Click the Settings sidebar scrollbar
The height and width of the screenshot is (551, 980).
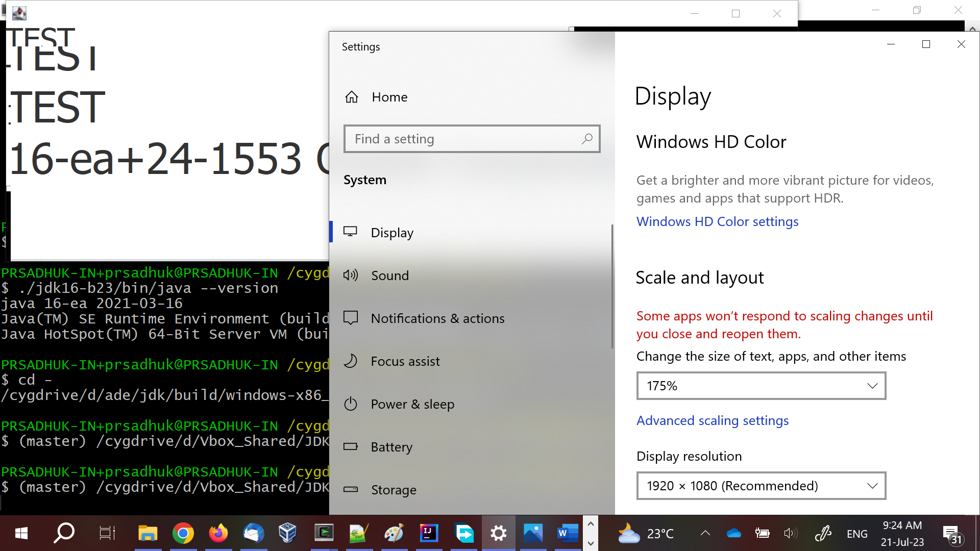click(612, 286)
